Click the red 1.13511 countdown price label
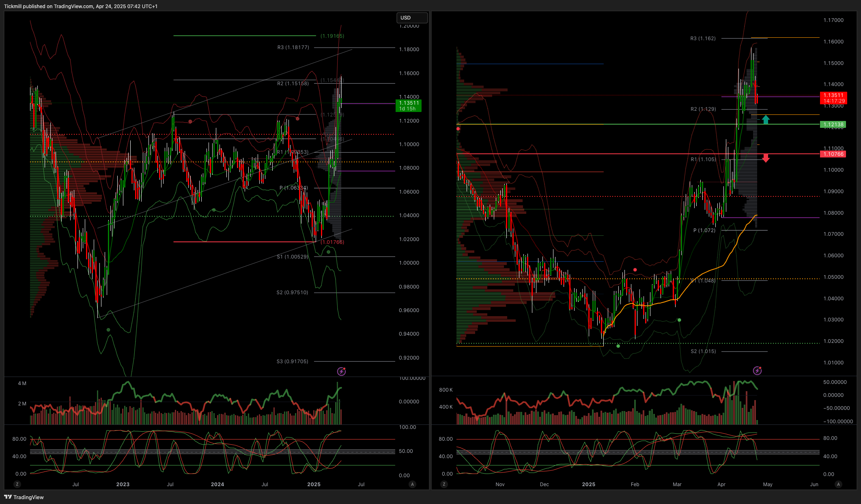 [833, 98]
